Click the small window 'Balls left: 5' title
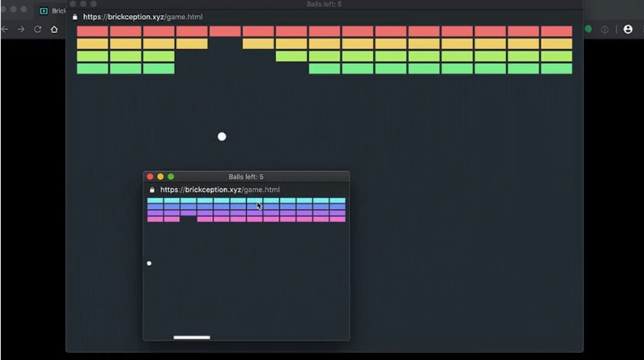The width and height of the screenshot is (644, 360). pyautogui.click(x=246, y=176)
